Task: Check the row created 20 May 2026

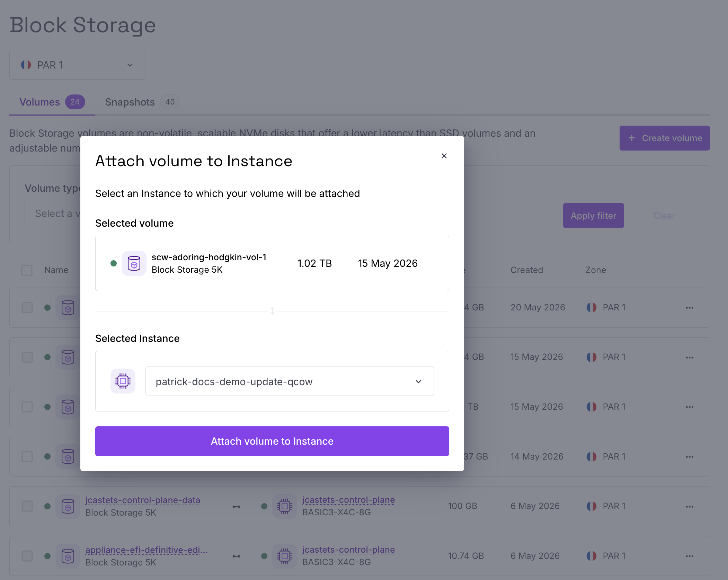Action: pos(27,308)
